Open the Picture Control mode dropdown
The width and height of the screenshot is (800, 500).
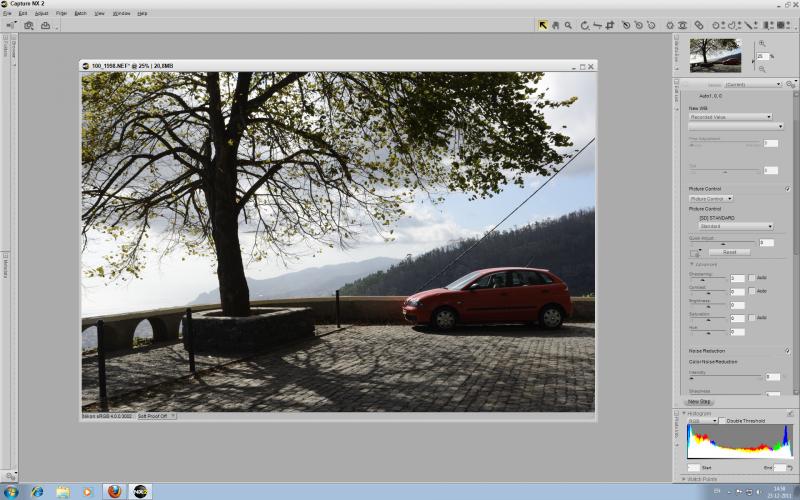click(x=711, y=198)
